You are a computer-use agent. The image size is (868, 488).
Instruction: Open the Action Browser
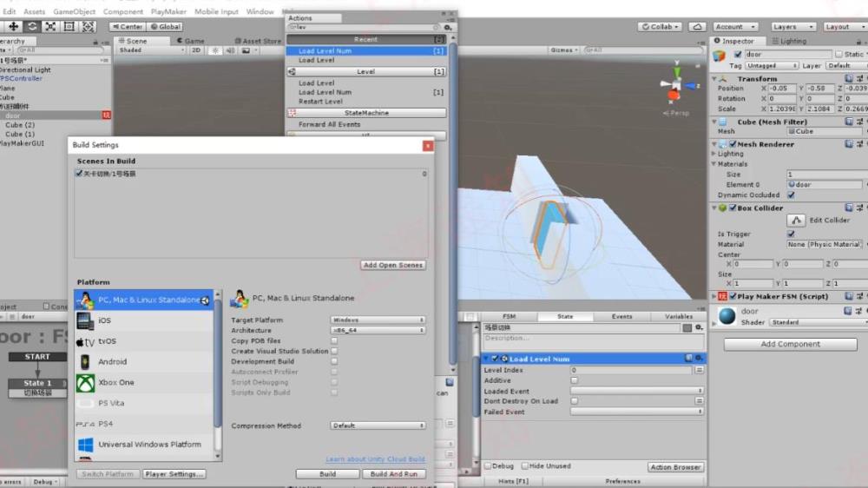click(675, 467)
